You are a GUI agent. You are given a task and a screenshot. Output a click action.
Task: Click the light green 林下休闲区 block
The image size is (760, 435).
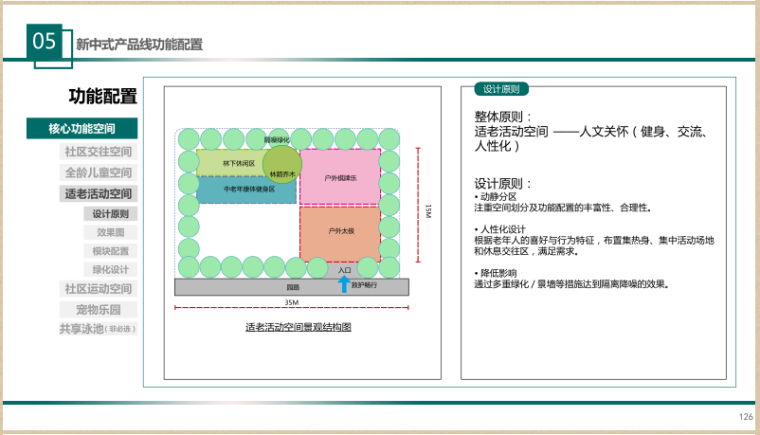point(236,162)
